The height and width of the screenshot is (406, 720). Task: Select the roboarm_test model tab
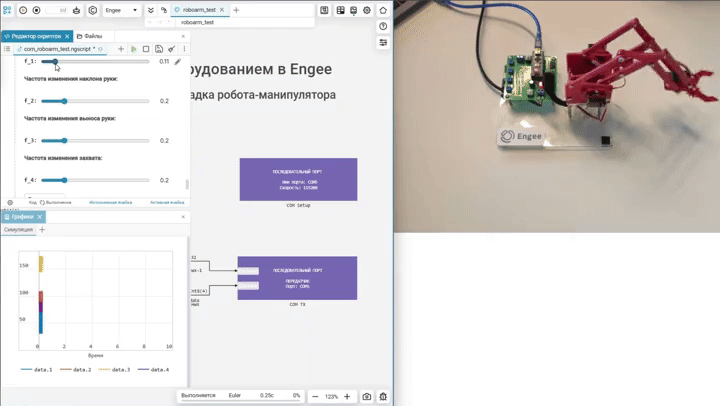(x=199, y=10)
